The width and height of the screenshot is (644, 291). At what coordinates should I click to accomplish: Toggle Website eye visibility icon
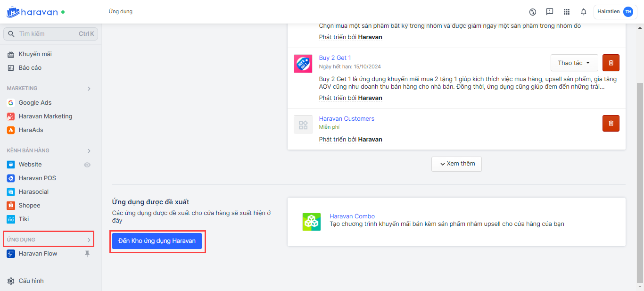[x=87, y=165]
